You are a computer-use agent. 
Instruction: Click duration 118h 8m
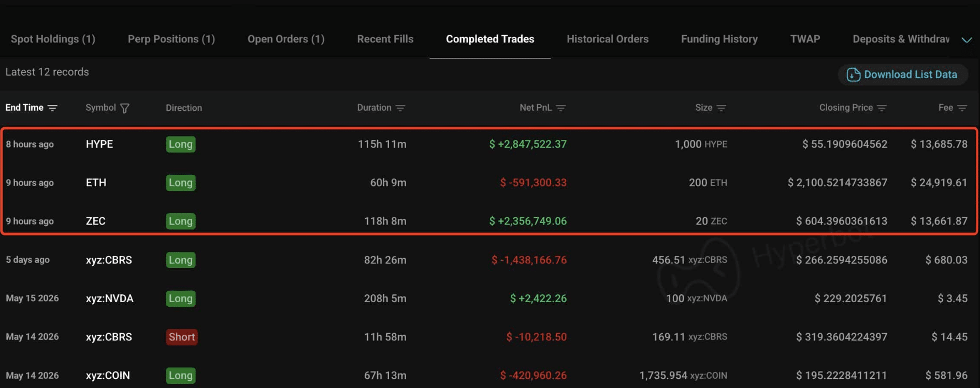click(385, 221)
